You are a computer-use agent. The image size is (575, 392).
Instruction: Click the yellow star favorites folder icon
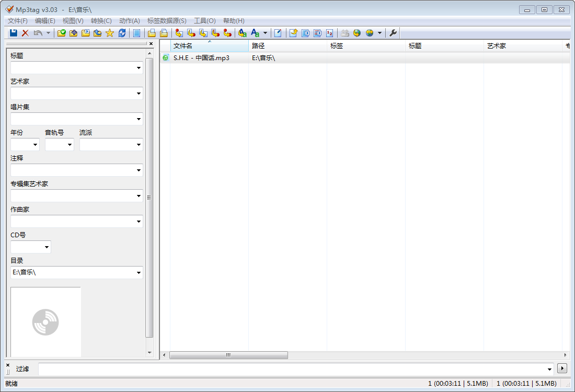pyautogui.click(x=109, y=33)
